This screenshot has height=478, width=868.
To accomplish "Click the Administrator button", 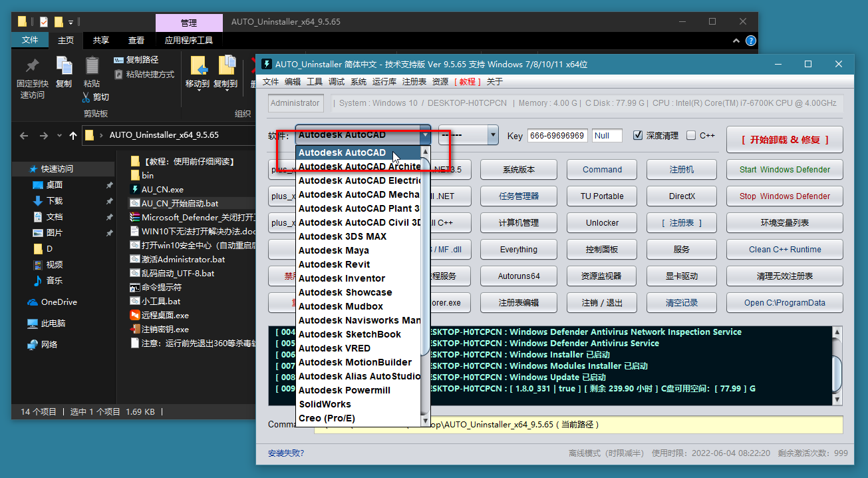I will tap(295, 103).
